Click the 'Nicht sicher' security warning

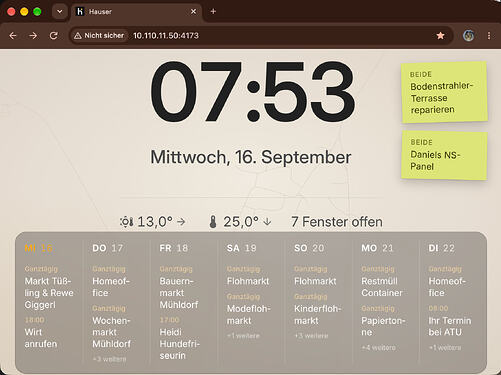point(99,35)
